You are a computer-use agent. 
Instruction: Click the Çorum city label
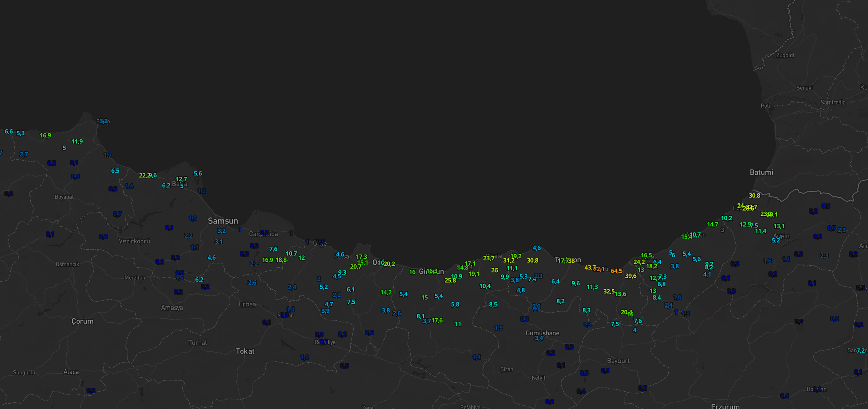click(x=82, y=321)
